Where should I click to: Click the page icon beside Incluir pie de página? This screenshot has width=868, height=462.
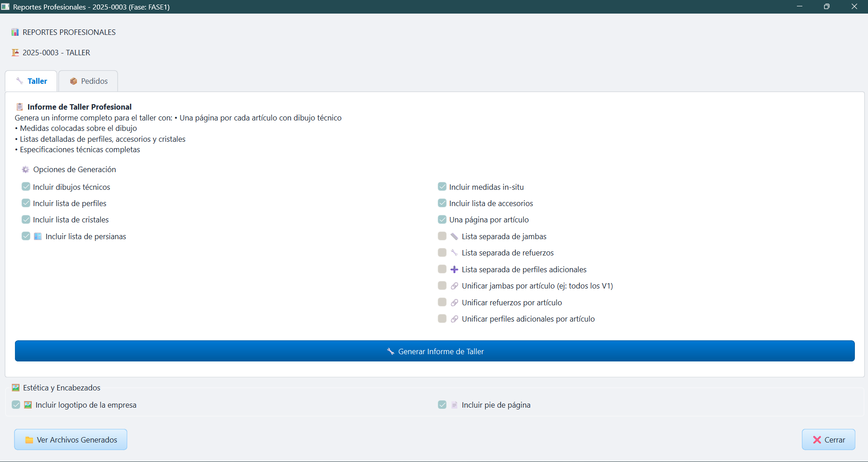454,405
